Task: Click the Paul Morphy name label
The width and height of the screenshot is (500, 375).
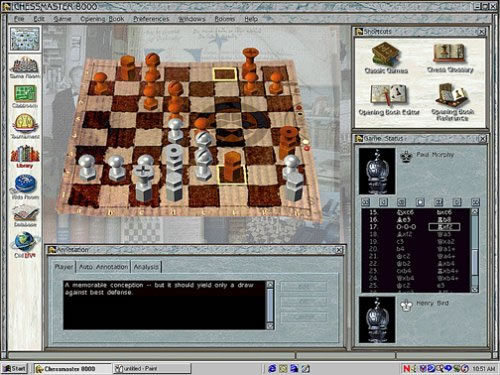Action: click(x=435, y=155)
